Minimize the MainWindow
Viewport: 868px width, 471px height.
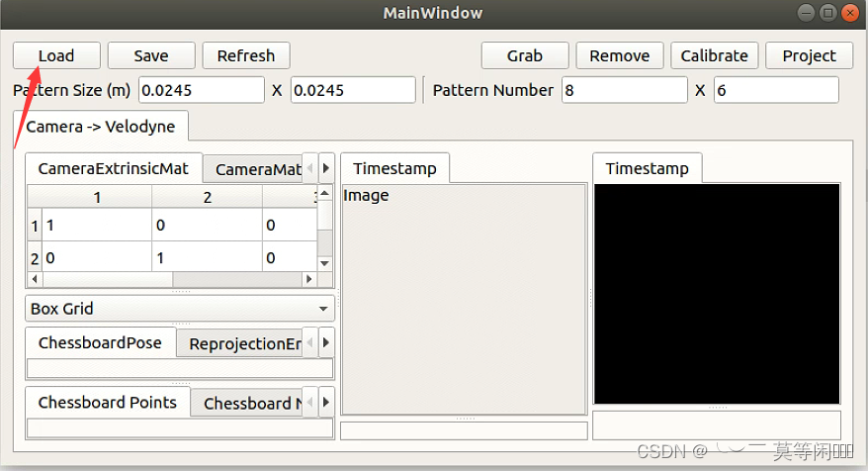pos(806,13)
